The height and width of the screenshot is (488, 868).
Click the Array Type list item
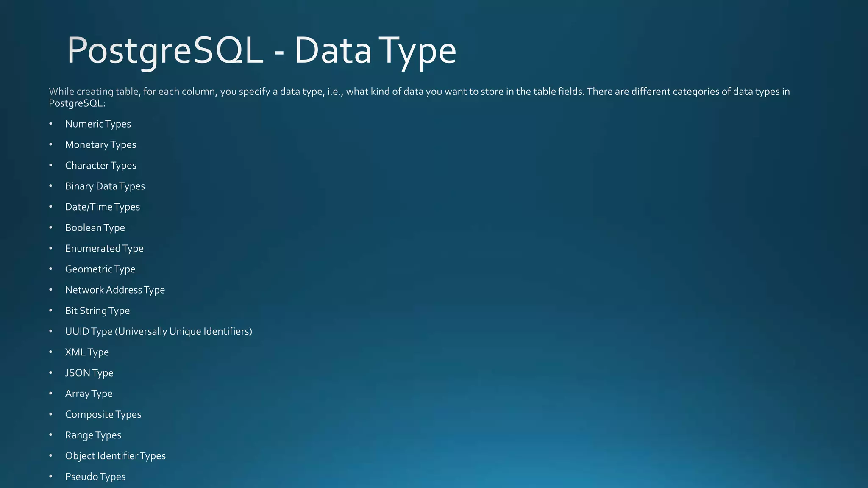89,394
